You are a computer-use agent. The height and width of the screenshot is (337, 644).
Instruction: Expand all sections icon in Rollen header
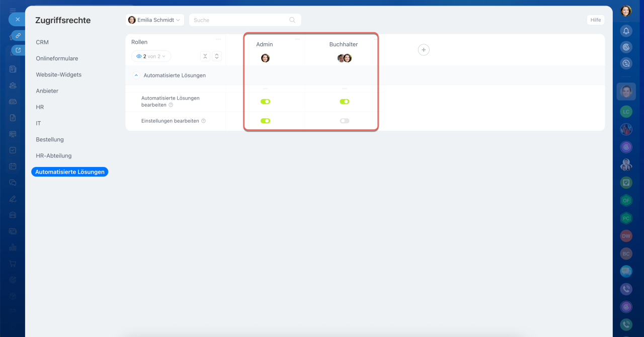pos(217,56)
